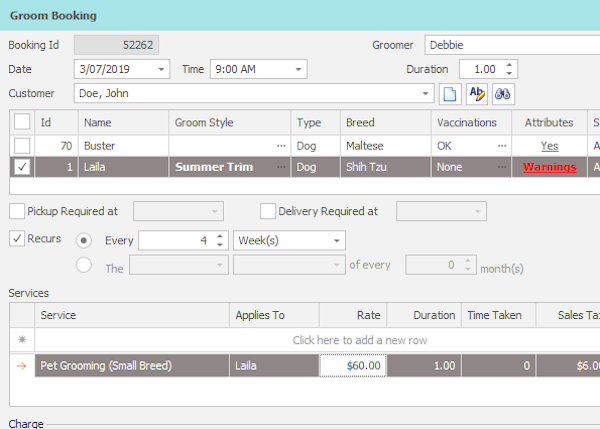This screenshot has height=429, width=600.
Task: Click the binoculars search customer icon
Action: [503, 94]
